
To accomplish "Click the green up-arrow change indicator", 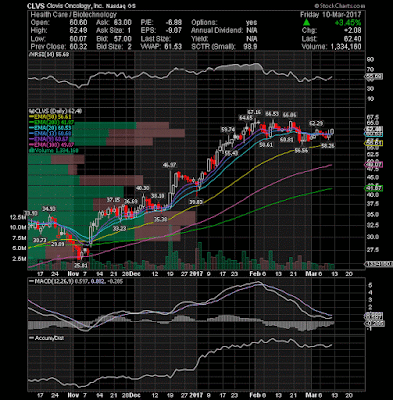I will point(306,23).
